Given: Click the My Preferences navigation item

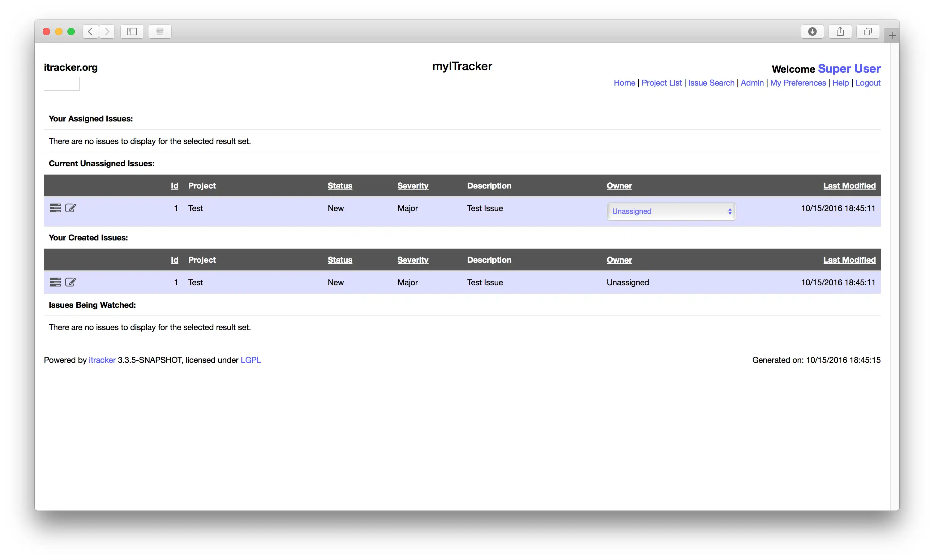Looking at the screenshot, I should coord(798,83).
